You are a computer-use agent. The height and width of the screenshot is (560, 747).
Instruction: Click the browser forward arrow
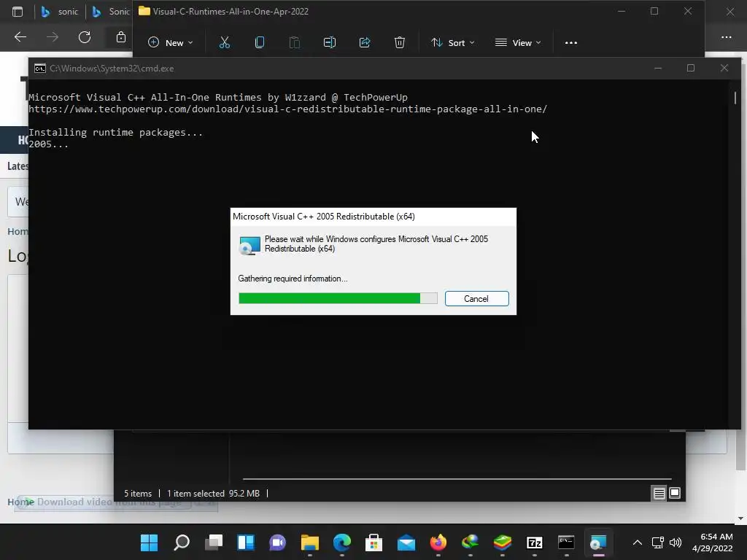53,37
